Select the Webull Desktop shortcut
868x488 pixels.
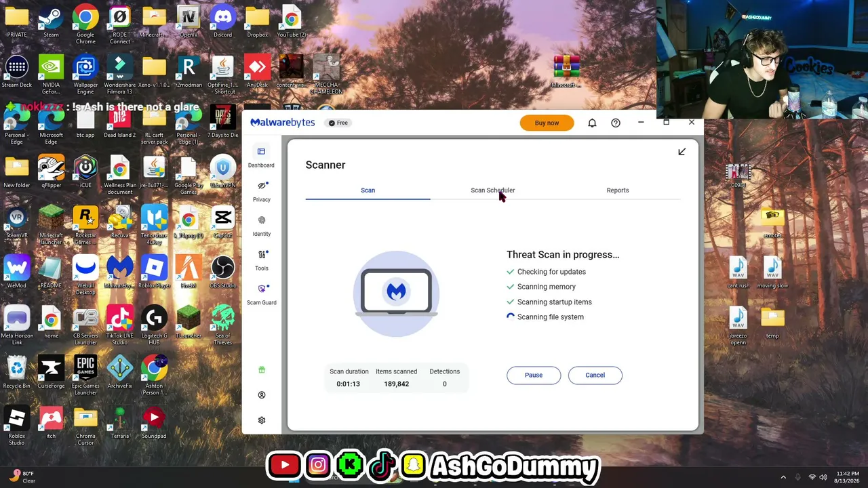click(85, 276)
